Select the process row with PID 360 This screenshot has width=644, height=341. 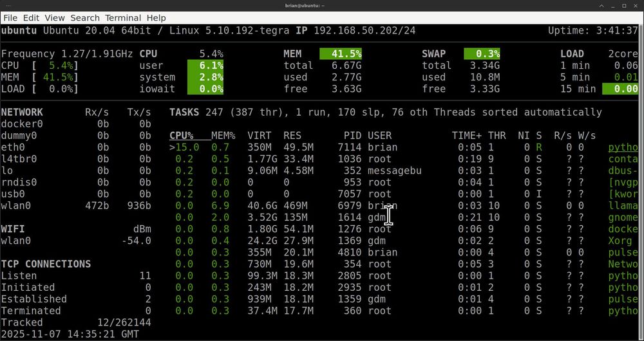click(404, 311)
